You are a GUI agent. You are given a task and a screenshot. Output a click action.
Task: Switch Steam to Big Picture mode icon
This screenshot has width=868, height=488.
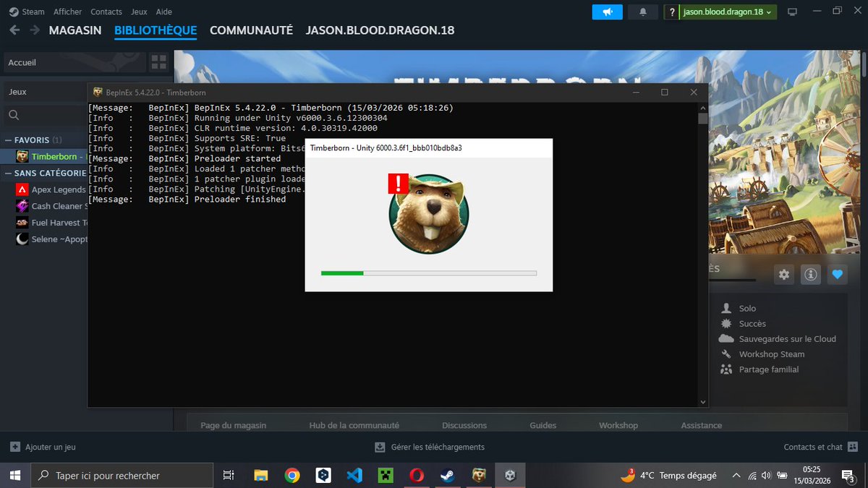pyautogui.click(x=792, y=12)
